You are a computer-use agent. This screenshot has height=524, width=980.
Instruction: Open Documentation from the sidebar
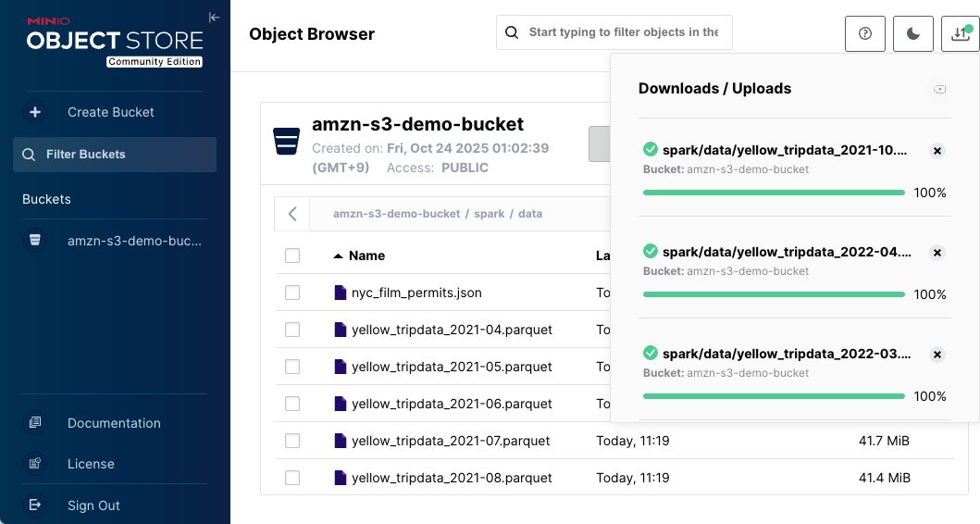point(114,423)
